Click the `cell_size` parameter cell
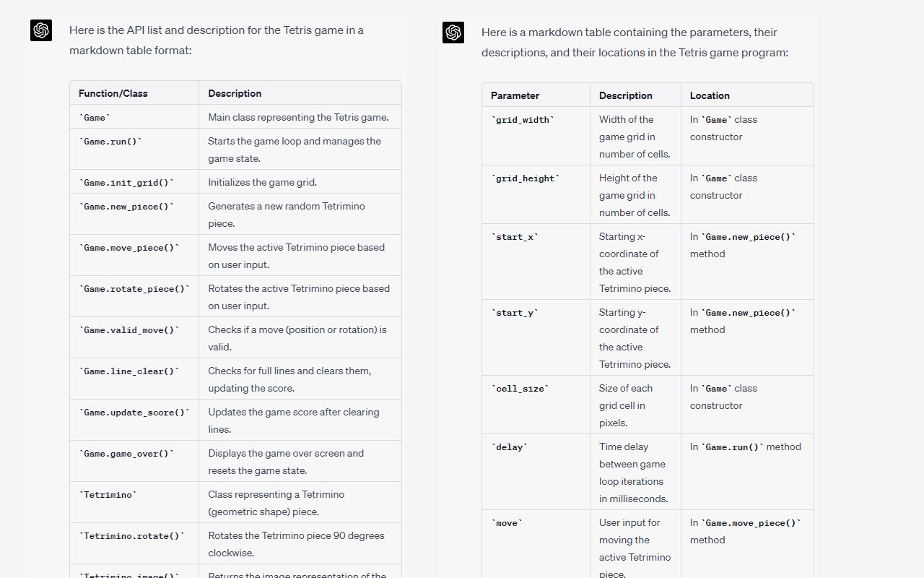Screen dimensions: 924x578 point(520,388)
